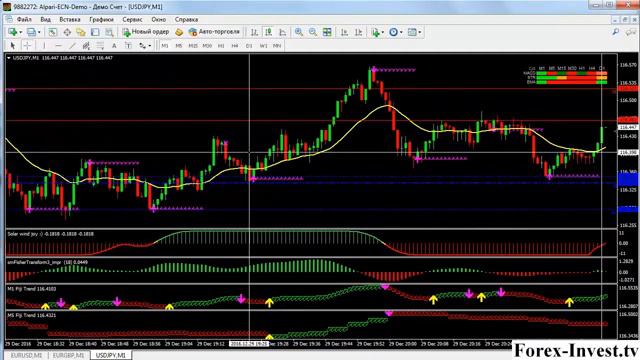This screenshot has height=360, width=640.
Task: Open the chat bubble icon
Action: pos(630,32)
